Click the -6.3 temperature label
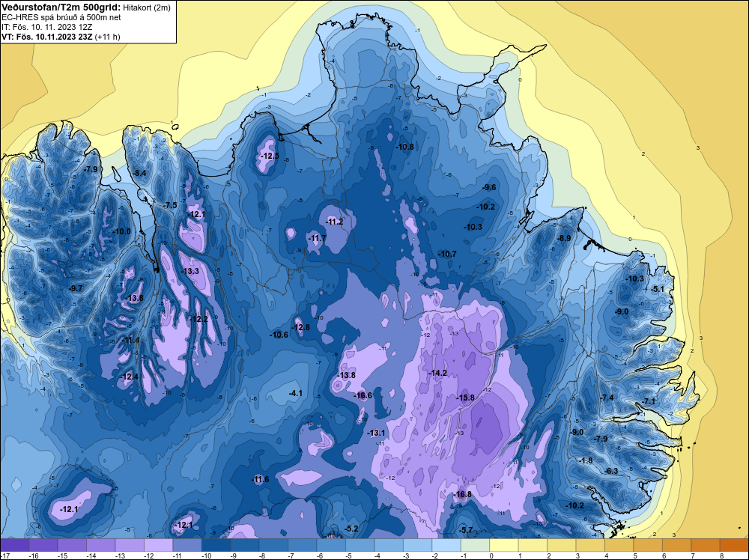Image resolution: width=749 pixels, height=560 pixels. coord(611,471)
